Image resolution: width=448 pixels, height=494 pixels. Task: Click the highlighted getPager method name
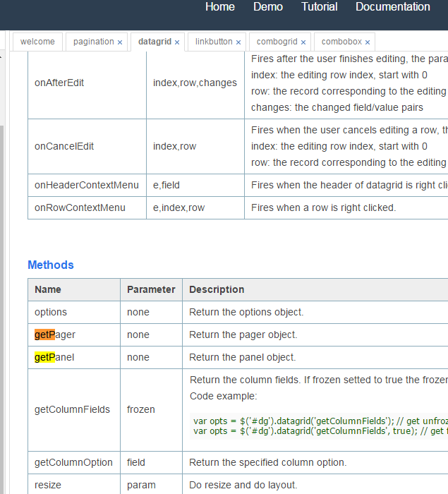[x=55, y=335]
